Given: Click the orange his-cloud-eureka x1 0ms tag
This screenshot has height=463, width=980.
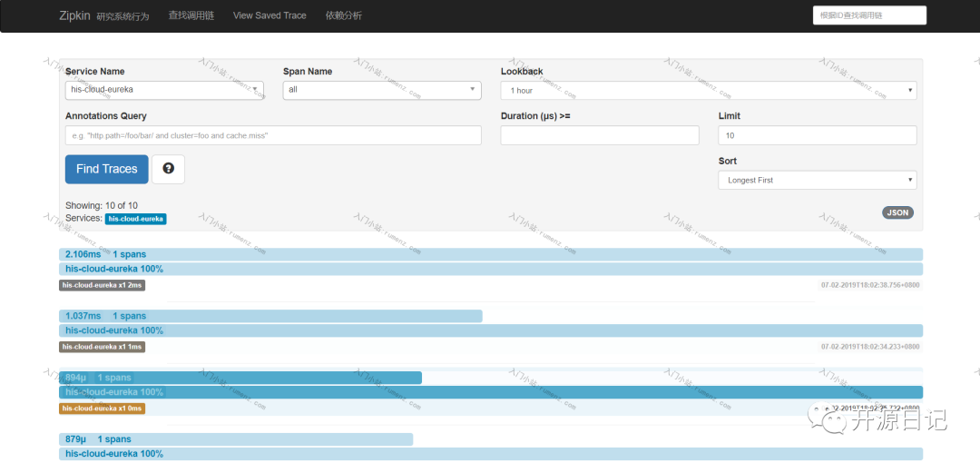Looking at the screenshot, I should [x=103, y=408].
